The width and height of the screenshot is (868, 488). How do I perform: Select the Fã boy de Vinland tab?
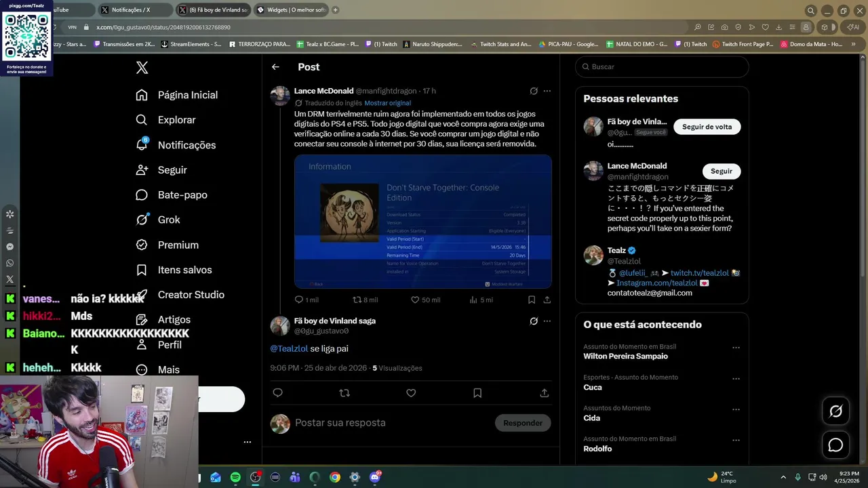pos(212,10)
